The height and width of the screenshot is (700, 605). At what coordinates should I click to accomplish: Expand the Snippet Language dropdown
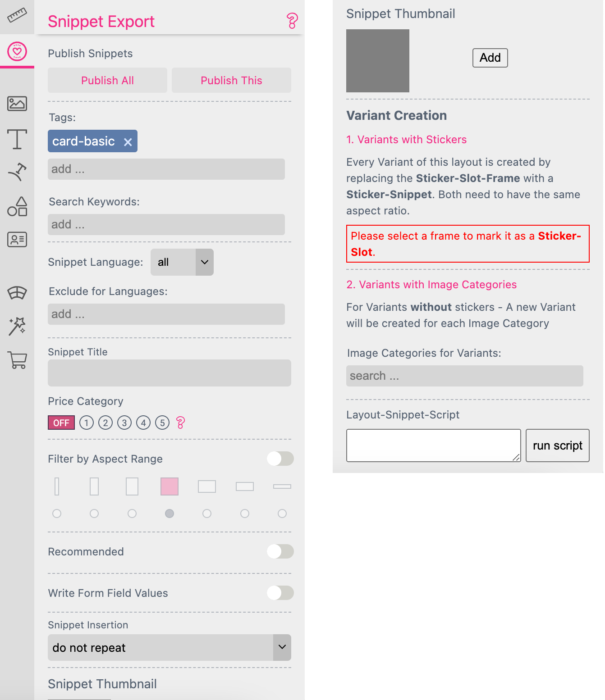[x=182, y=262]
